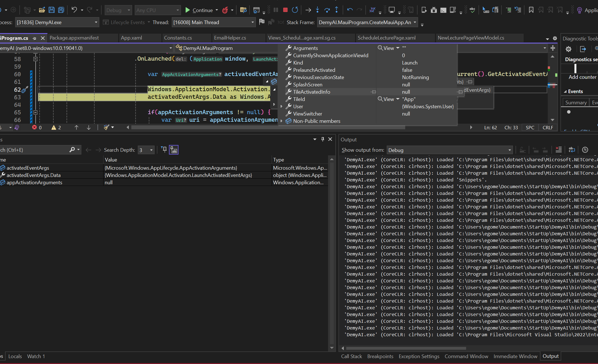Click flag icon beside Thread dropdown
The height and width of the screenshot is (364, 598).
262,22
